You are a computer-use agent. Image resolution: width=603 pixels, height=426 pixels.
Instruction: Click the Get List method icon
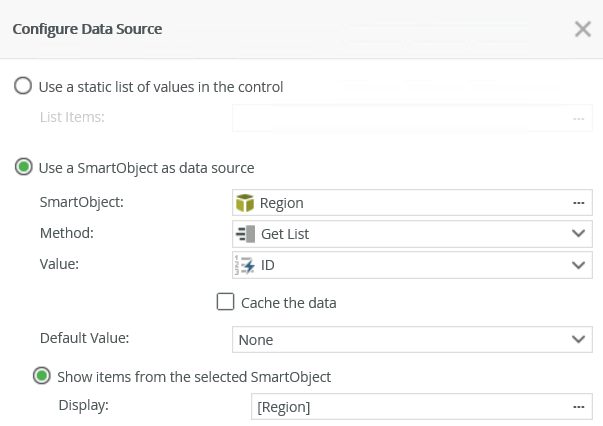(245, 234)
